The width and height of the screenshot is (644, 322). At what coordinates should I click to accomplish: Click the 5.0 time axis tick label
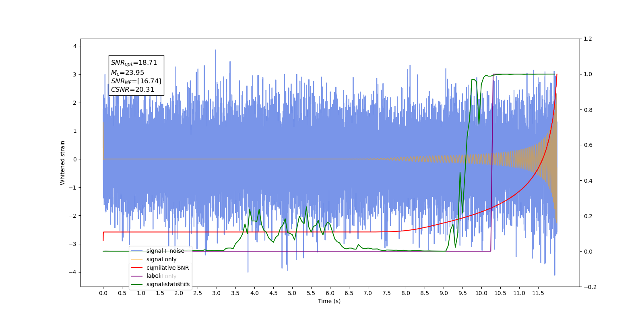click(292, 293)
